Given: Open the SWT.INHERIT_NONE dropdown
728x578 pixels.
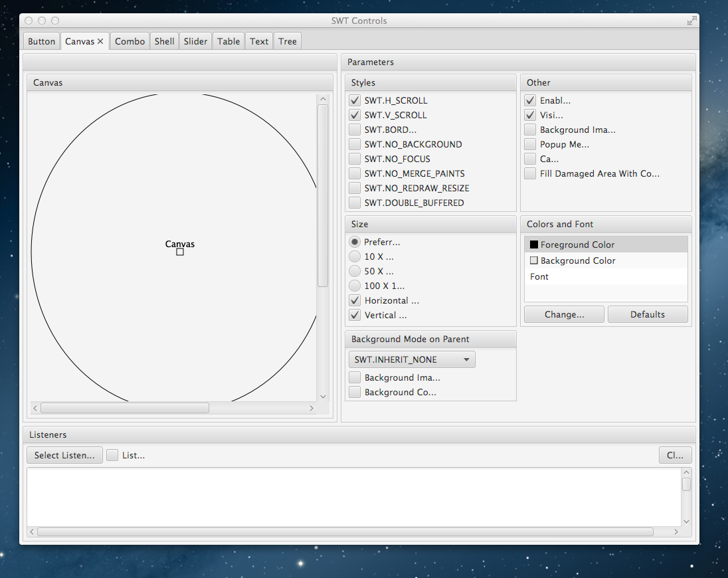Looking at the screenshot, I should coord(412,359).
